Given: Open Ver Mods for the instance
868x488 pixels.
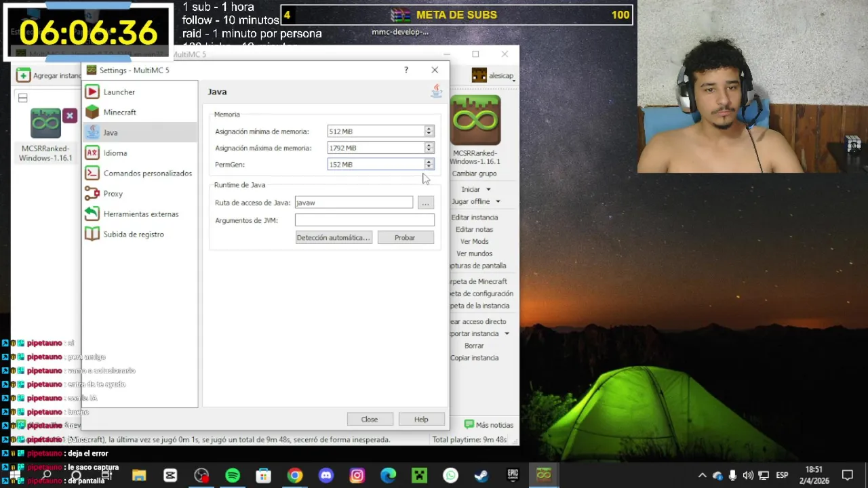Looking at the screenshot, I should 475,242.
